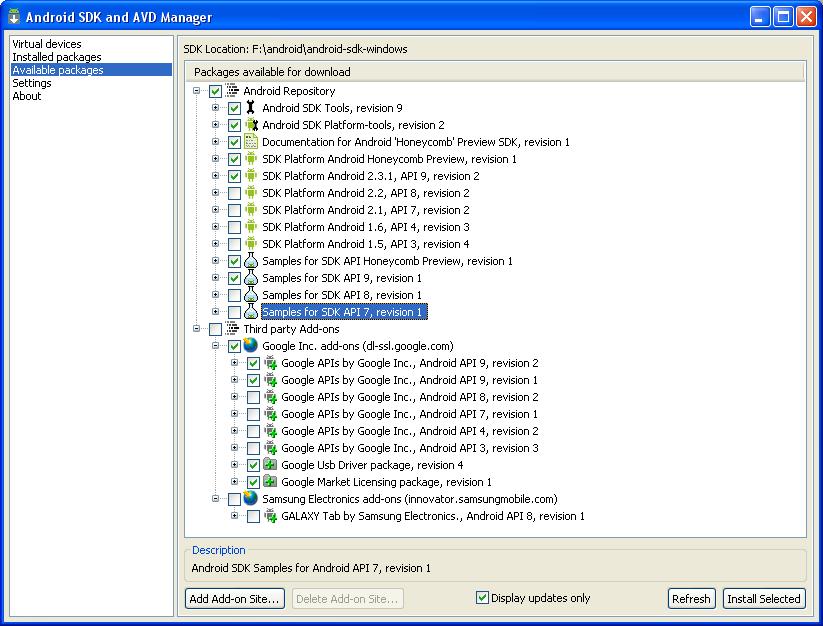The width and height of the screenshot is (823, 626).
Task: Click the Google Market Licensing package icon
Action: 270,482
